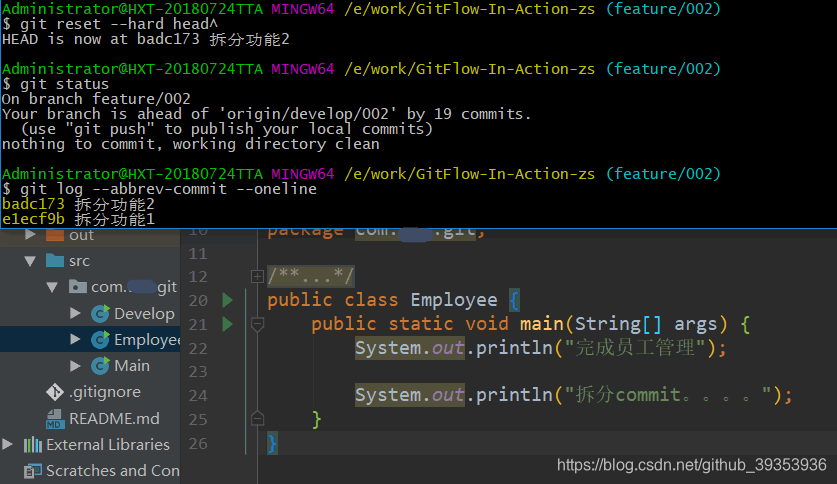This screenshot has width=837, height=484.
Task: Expand the Develop class arrow
Action: (75, 313)
